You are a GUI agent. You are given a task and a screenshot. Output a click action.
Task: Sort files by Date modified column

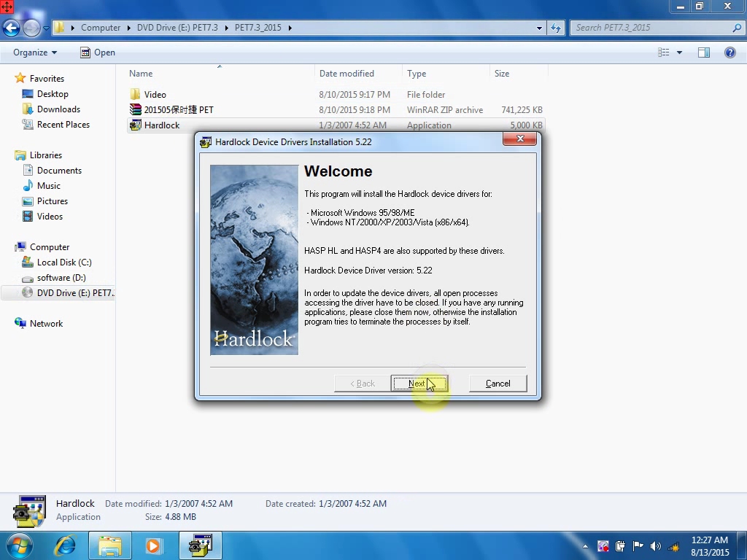[347, 74]
